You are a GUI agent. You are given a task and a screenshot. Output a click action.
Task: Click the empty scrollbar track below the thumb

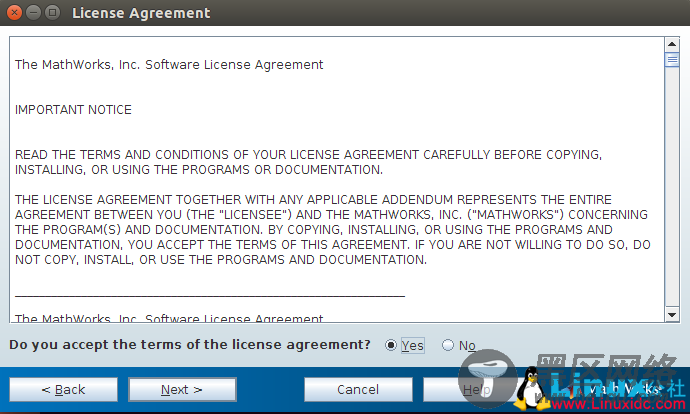click(x=672, y=187)
